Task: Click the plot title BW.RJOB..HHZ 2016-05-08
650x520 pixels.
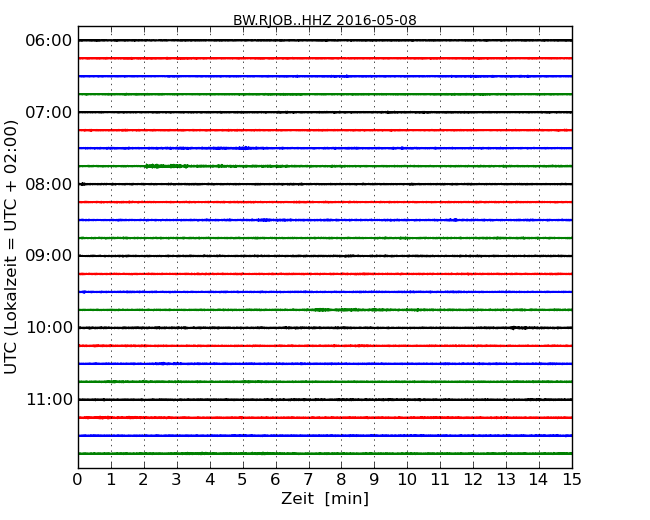Action: point(325,20)
